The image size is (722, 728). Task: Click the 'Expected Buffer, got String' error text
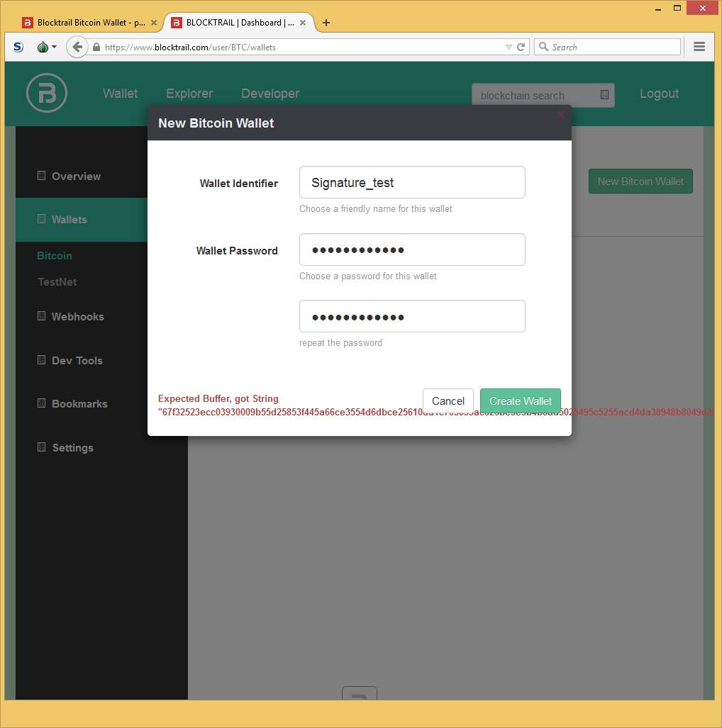click(218, 399)
